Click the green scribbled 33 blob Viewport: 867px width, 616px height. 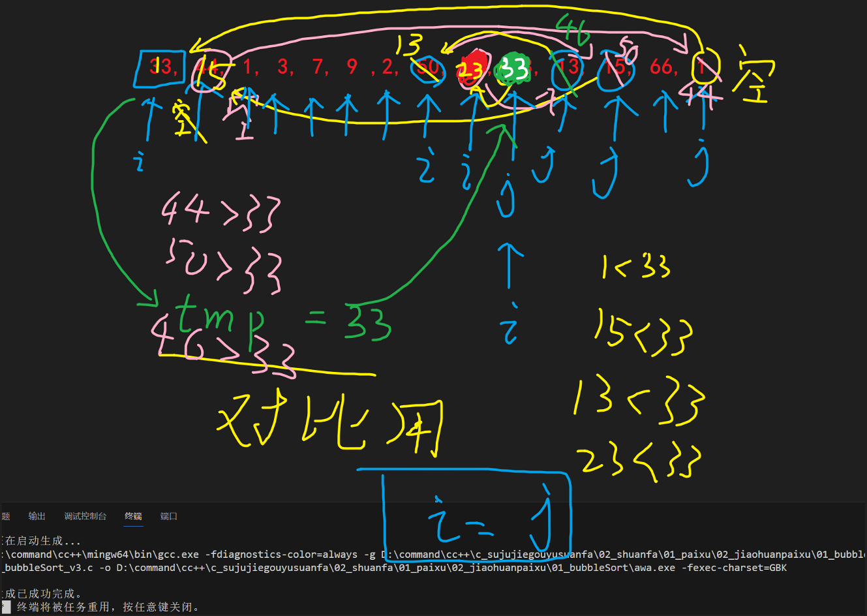pos(513,69)
